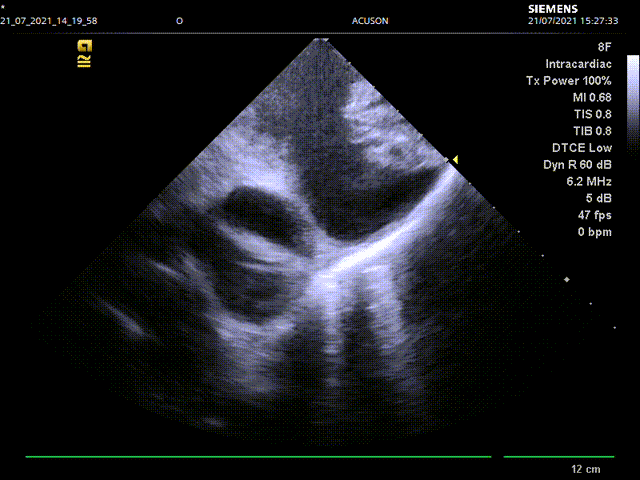Viewport: 640px width, 480px height.
Task: Click the 12 cm depth label
Action: (x=585, y=469)
